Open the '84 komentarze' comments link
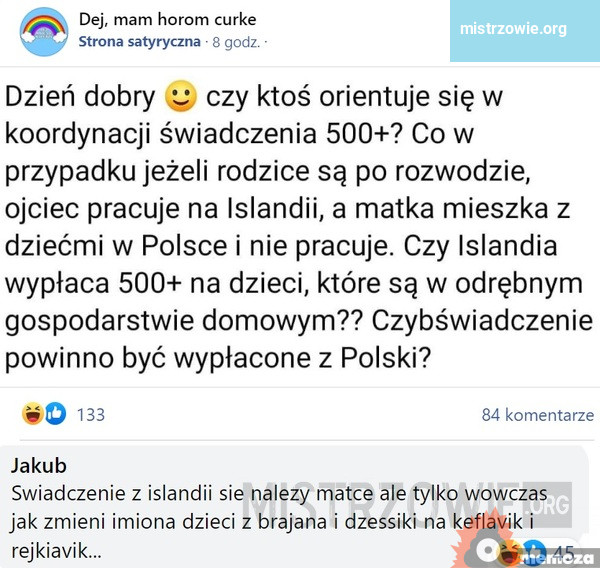This screenshot has height=568, width=600. [537, 414]
